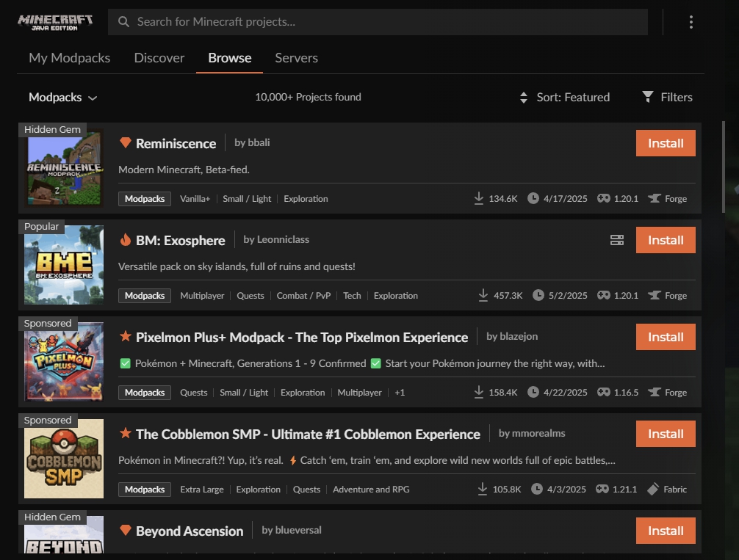This screenshot has height=560, width=739.
Task: Switch to the Discover tab
Action: click(159, 58)
